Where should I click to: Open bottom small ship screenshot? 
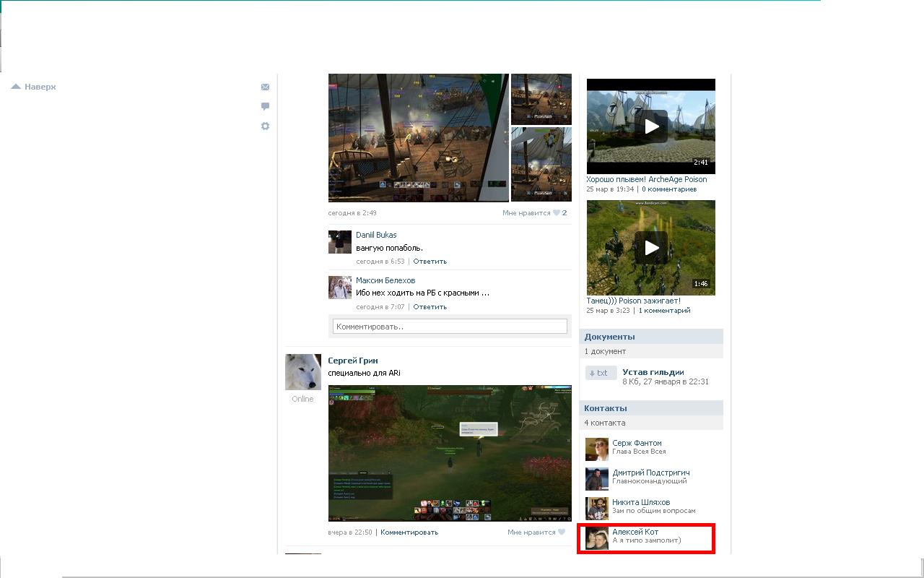tap(541, 164)
